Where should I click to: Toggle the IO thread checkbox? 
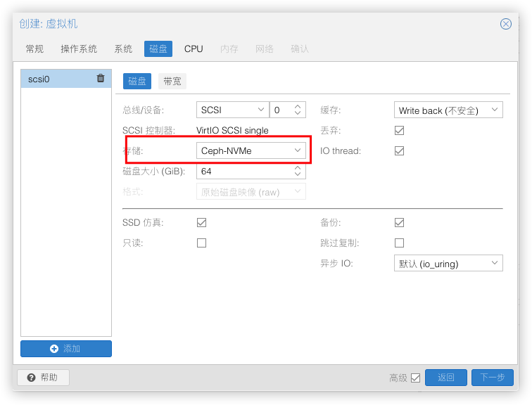pos(399,150)
